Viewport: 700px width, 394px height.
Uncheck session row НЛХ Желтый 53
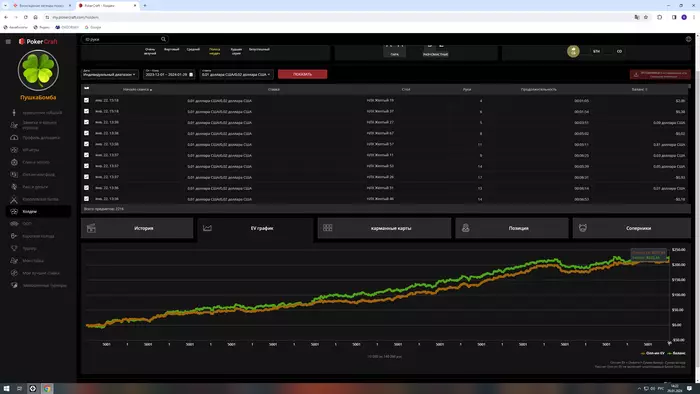click(x=86, y=166)
